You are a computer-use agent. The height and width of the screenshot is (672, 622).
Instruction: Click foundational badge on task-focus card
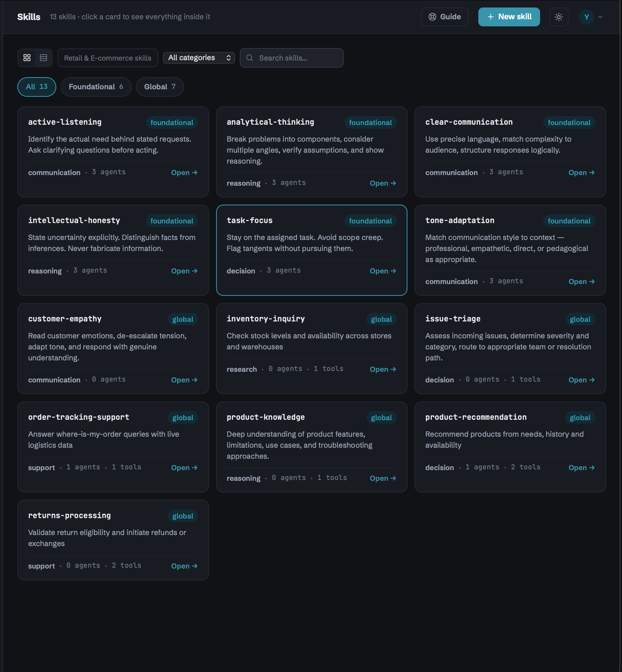coord(371,221)
